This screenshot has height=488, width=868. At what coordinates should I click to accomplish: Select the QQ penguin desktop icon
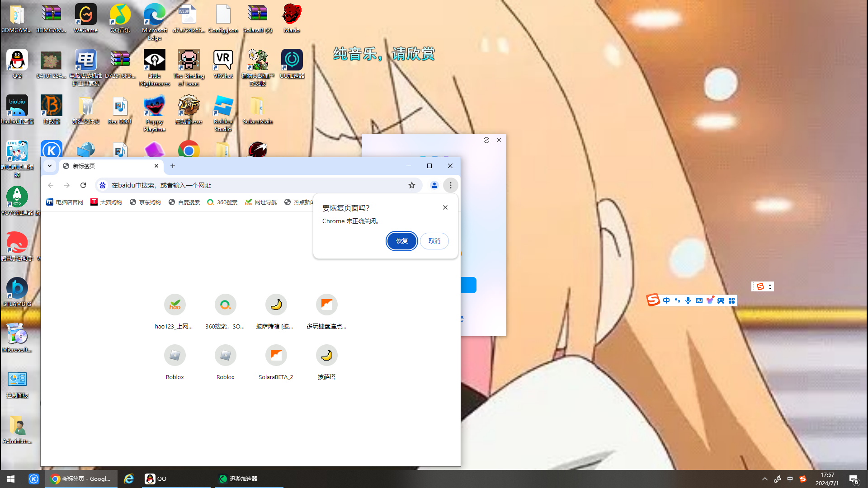point(17,64)
